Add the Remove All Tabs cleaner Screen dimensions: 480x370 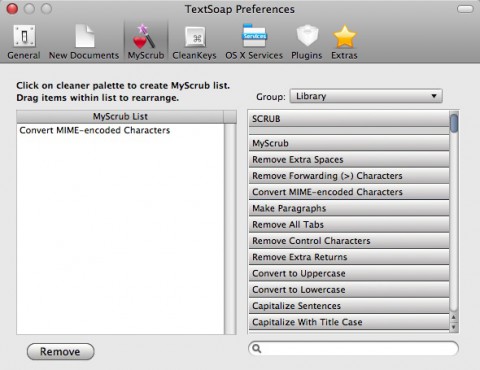click(x=349, y=224)
